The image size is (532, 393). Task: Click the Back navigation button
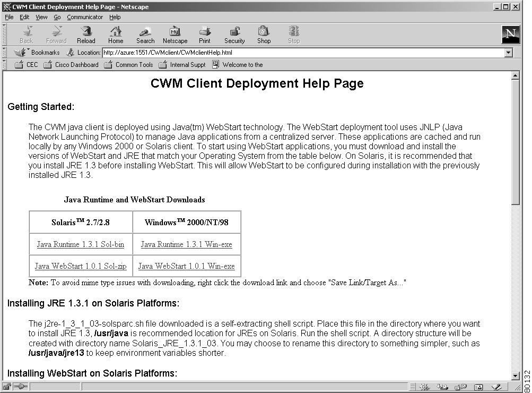(27, 35)
